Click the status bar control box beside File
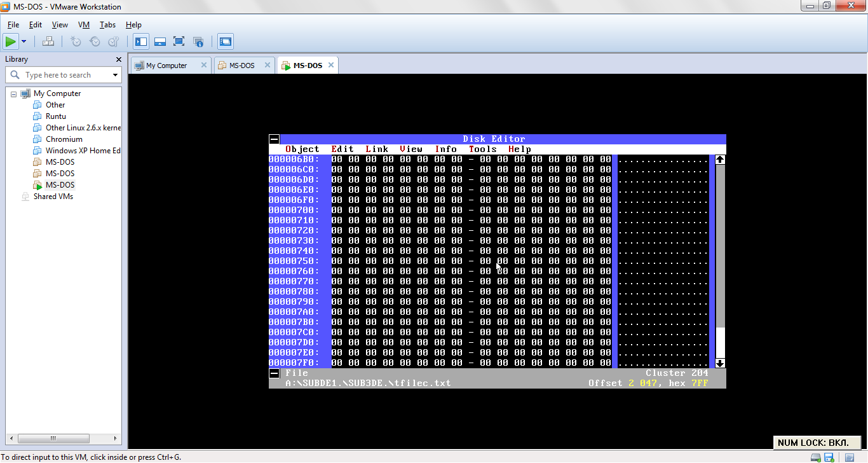Image resolution: width=868 pixels, height=463 pixels. click(274, 373)
